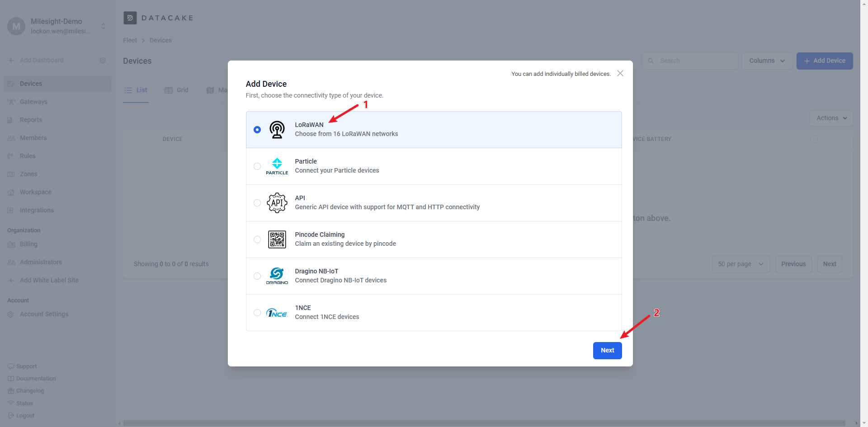This screenshot has height=427, width=868.
Task: Click the Next page button in table footer
Action: coord(830,264)
